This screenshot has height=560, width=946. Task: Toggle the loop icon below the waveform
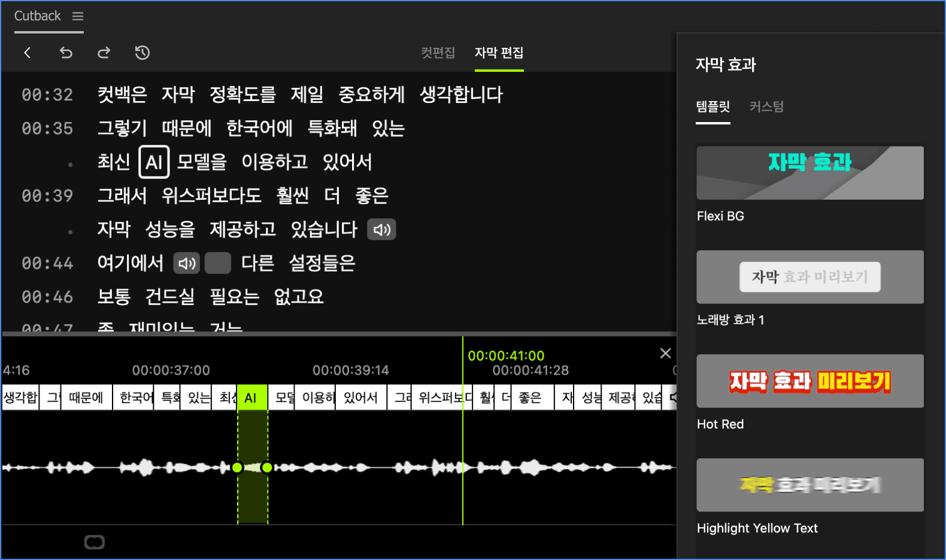95,542
